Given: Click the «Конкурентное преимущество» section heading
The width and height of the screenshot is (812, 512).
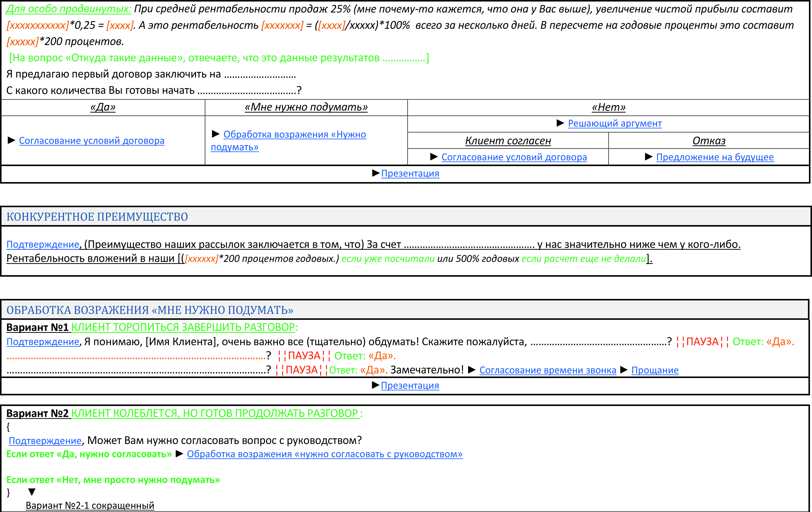Looking at the screenshot, I should click(x=97, y=217).
